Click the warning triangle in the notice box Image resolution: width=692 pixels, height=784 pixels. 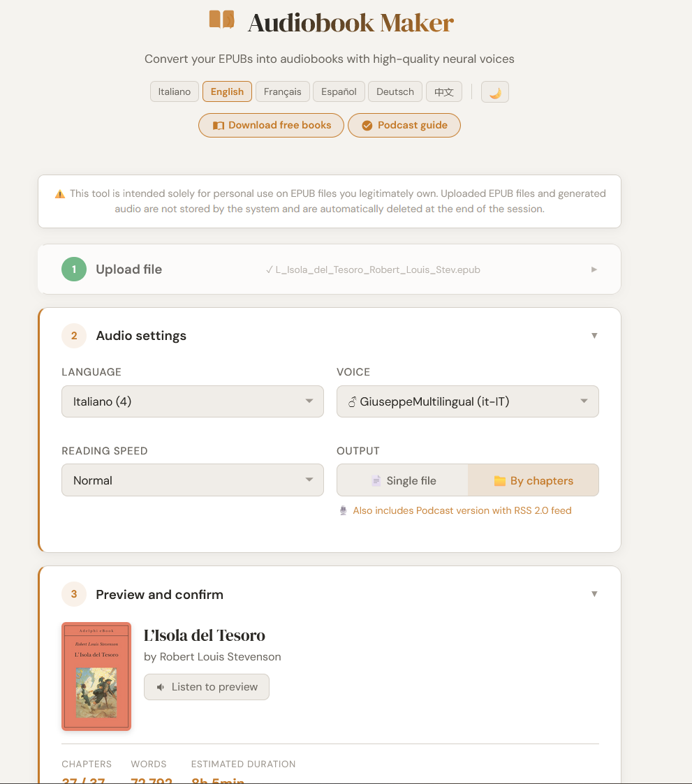click(x=60, y=193)
